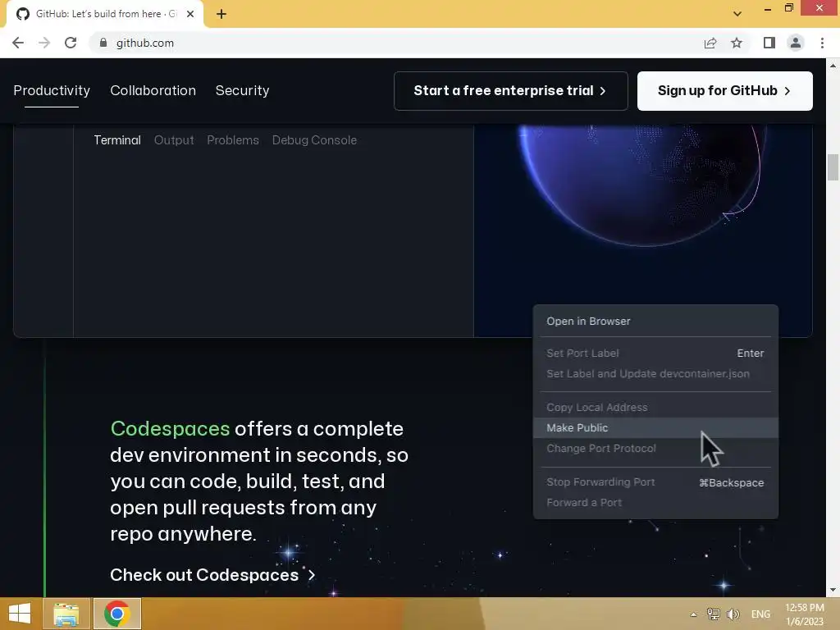Click the browser back arrow
Image resolution: width=840 pixels, height=630 pixels.
(x=18, y=43)
